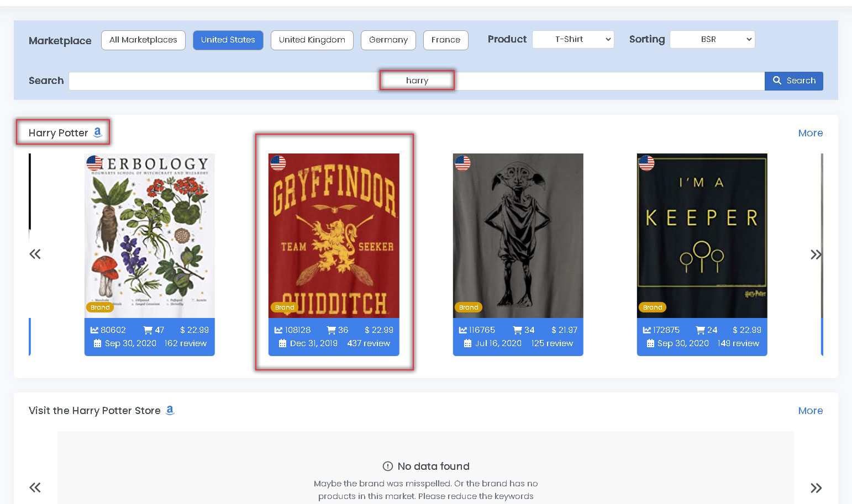Click calendar icon beside Jul 16, 2020
852x504 pixels.
(x=468, y=343)
